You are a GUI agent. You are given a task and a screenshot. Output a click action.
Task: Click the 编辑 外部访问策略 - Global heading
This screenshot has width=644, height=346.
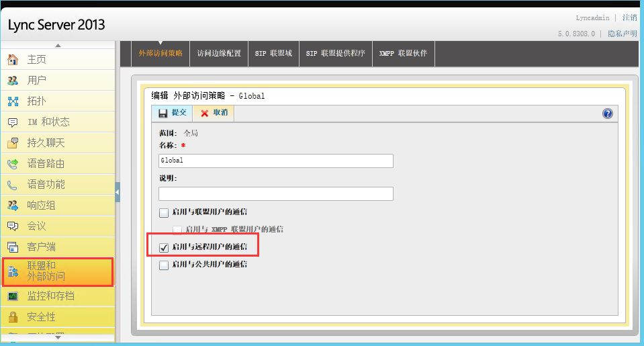click(208, 96)
